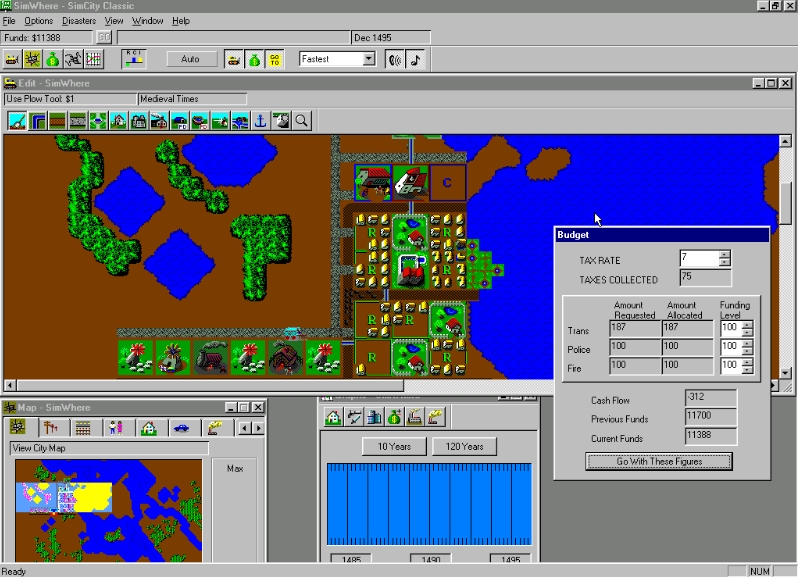The width and height of the screenshot is (798, 577).
Task: Click the View City Map label
Action: pos(109,448)
